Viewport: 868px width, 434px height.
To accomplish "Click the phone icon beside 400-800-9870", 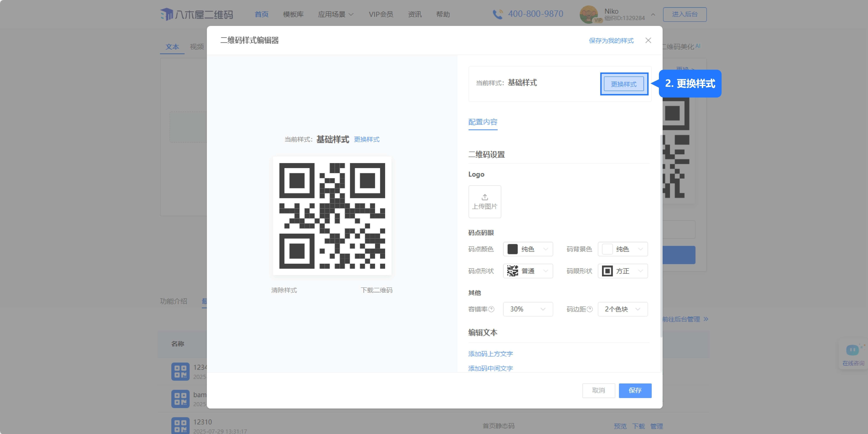I will click(x=497, y=14).
